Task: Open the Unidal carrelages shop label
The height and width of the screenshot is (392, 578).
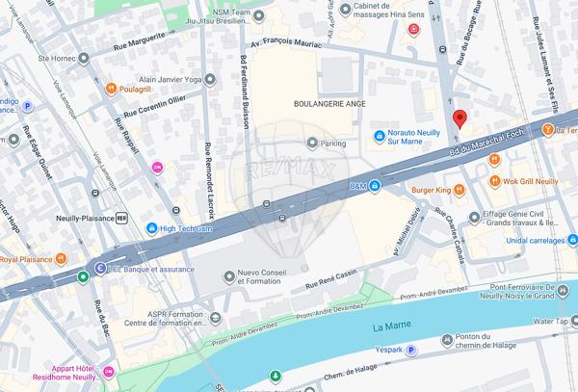Action: click(x=536, y=241)
